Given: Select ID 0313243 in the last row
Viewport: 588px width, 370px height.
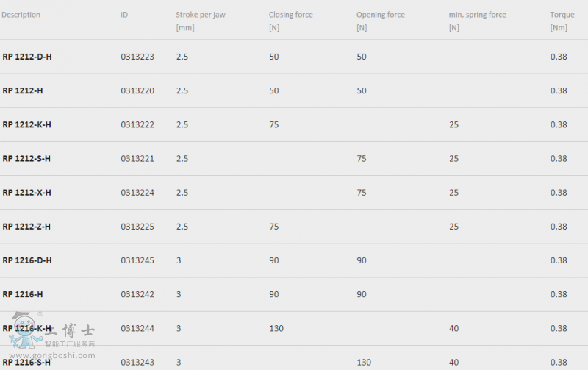Looking at the screenshot, I should pos(137,363).
